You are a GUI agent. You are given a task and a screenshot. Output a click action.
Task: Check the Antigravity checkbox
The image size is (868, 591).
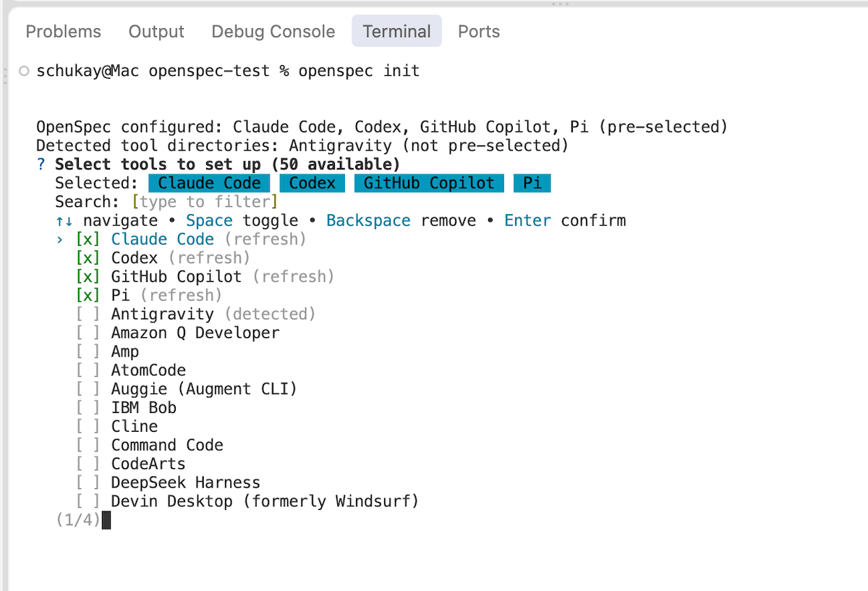(x=88, y=315)
